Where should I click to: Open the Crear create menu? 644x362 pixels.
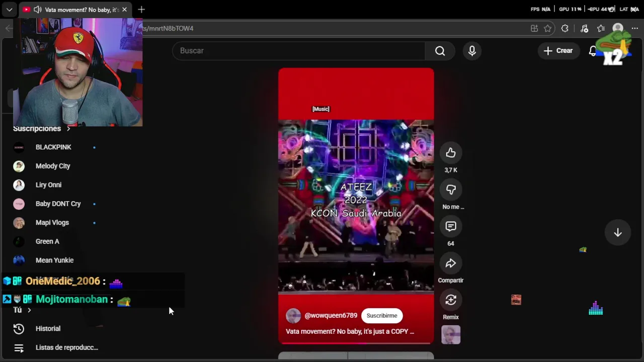point(558,51)
